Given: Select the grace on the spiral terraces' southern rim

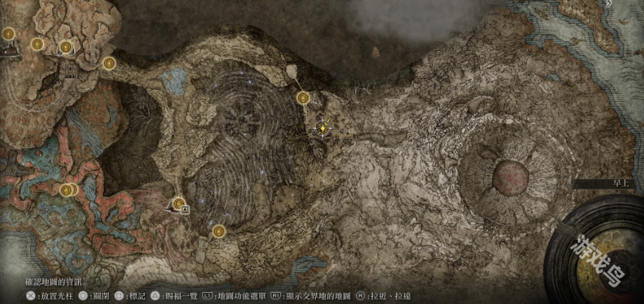Looking at the screenshot, I should coord(219,232).
